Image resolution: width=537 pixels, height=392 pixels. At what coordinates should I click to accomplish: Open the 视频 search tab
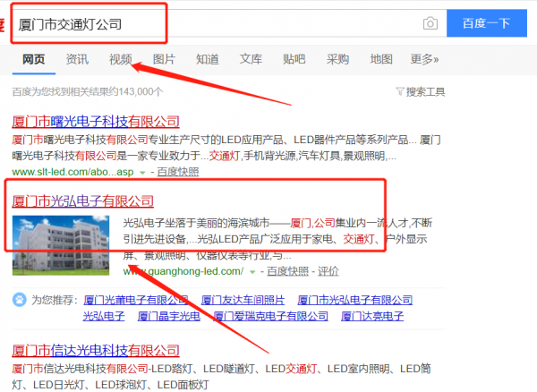pyautogui.click(x=121, y=59)
